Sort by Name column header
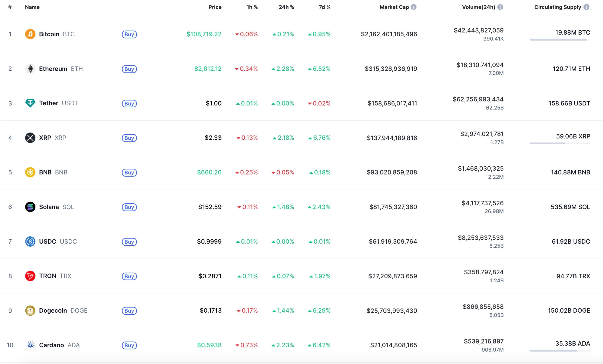Viewport: 603px width, 364px height. click(32, 7)
